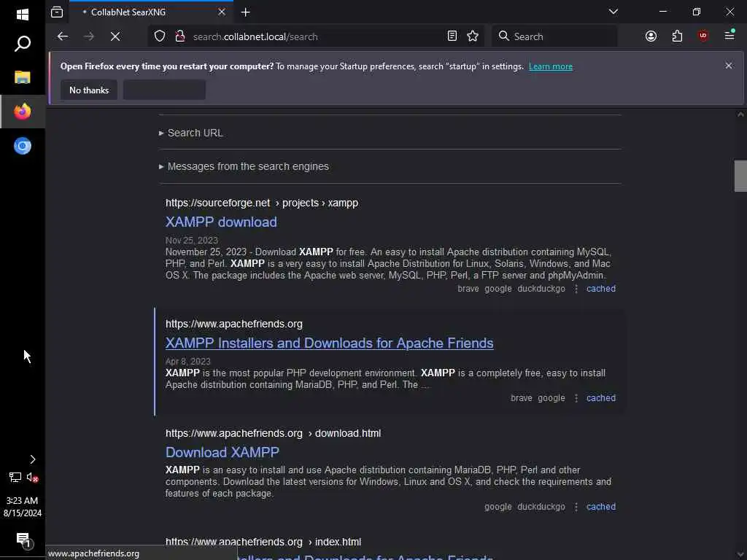Open result options dots for apachefriends.org result
The width and height of the screenshot is (747, 560).
(x=576, y=398)
